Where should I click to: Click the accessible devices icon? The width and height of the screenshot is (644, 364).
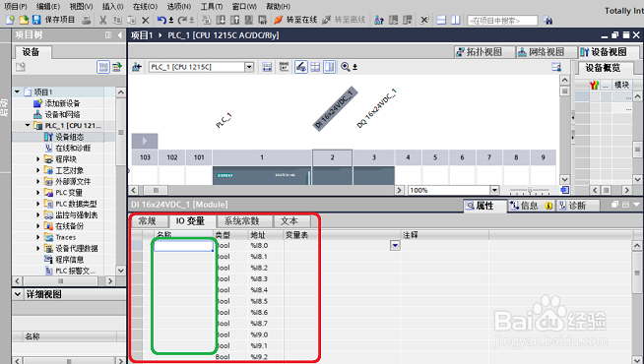pos(379,20)
